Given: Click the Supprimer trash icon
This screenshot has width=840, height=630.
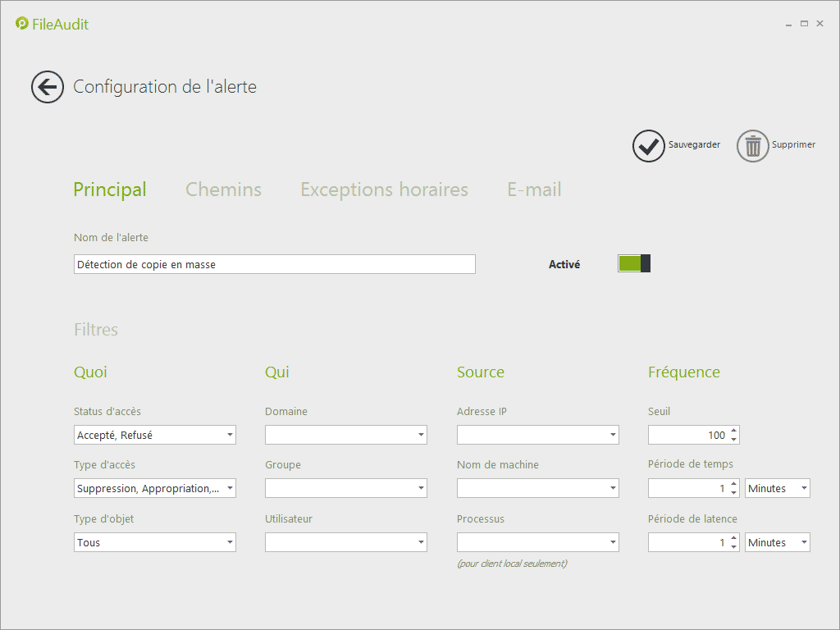Looking at the screenshot, I should click(752, 146).
